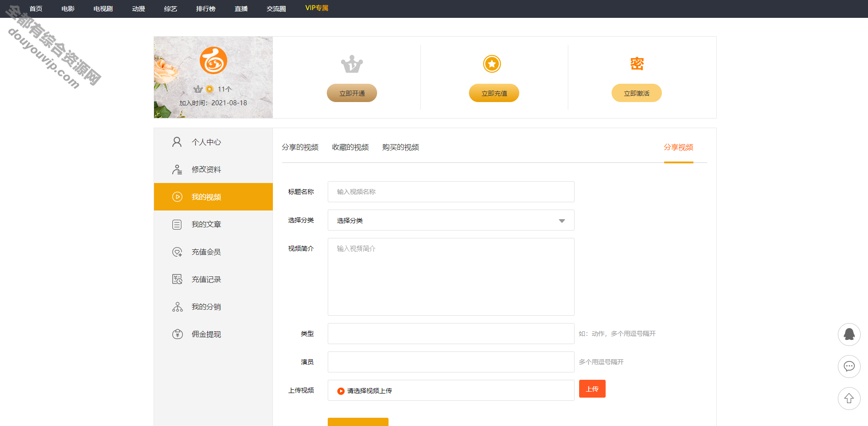Click the 演员 hint 多个用逗号隔开
The height and width of the screenshot is (426, 868).
tap(601, 362)
